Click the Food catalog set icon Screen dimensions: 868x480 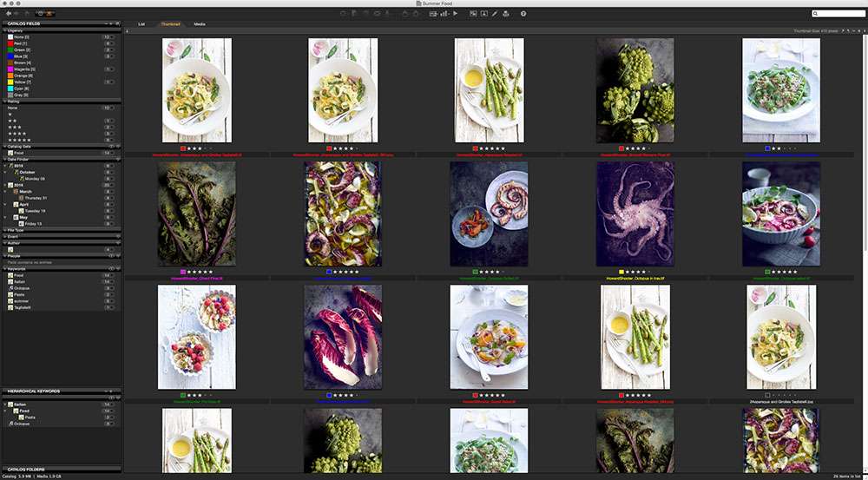coord(10,153)
